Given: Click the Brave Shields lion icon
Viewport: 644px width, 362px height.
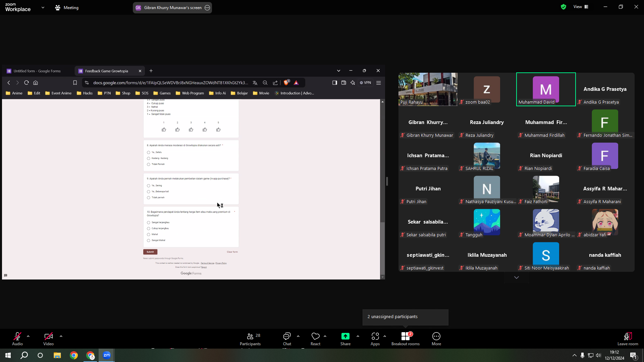Looking at the screenshot, I should [286, 82].
